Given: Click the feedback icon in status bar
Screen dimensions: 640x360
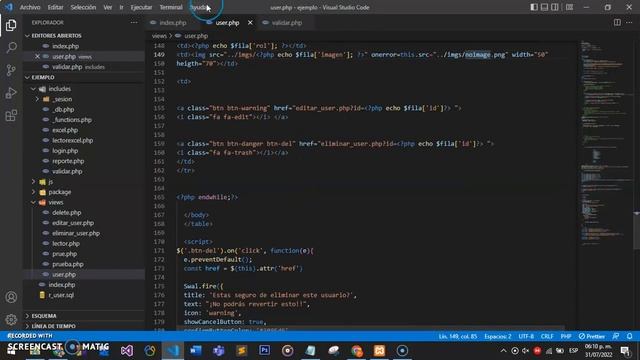Looking at the screenshot, I should [x=616, y=336].
